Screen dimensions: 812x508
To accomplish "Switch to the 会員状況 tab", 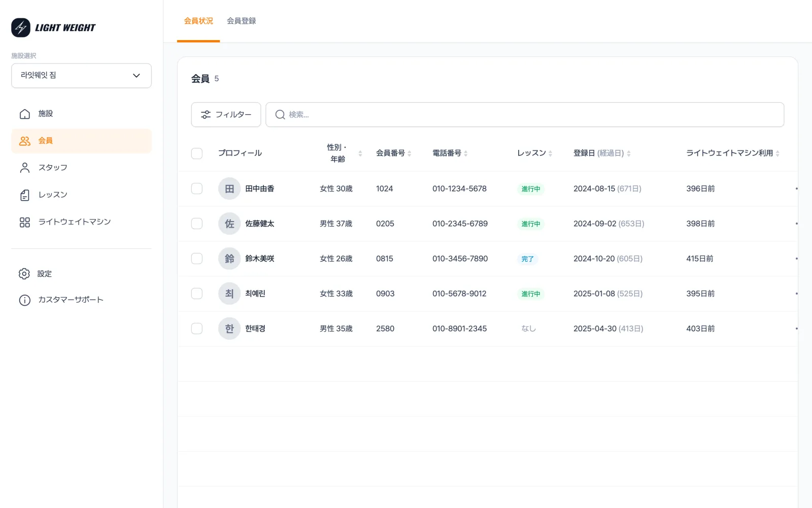I will click(x=198, y=21).
